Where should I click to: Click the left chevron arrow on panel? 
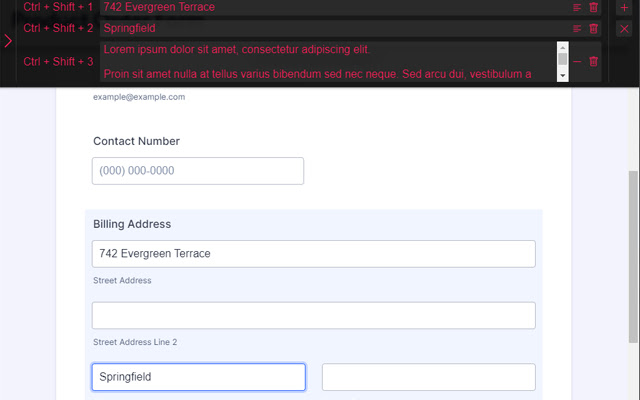[8, 41]
